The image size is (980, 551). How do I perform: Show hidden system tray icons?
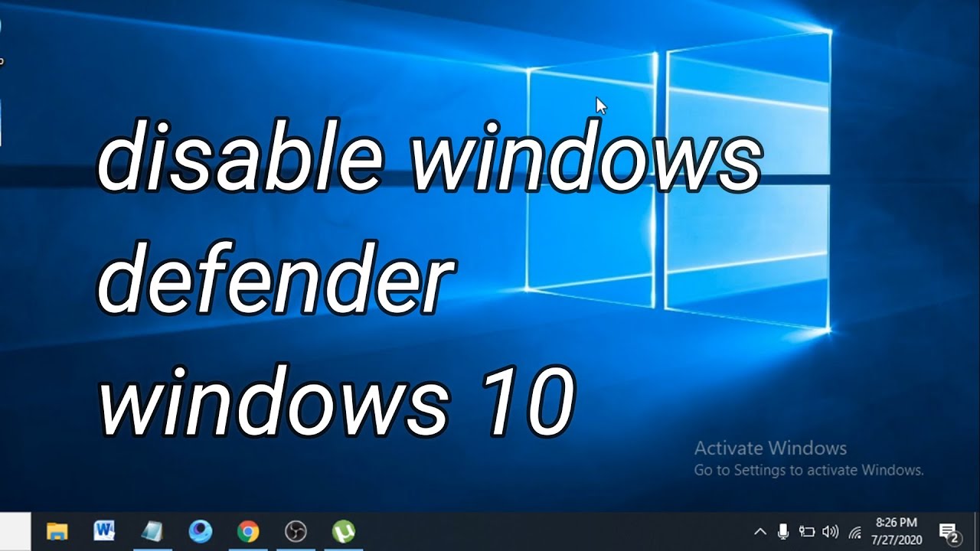(760, 531)
